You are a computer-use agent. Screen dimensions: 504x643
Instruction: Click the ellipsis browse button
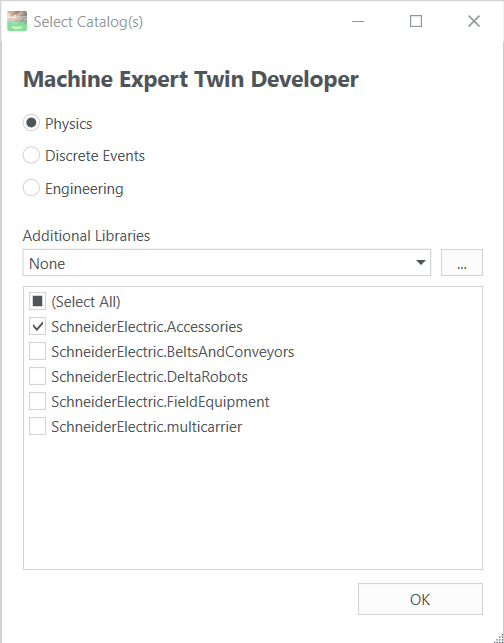462,262
